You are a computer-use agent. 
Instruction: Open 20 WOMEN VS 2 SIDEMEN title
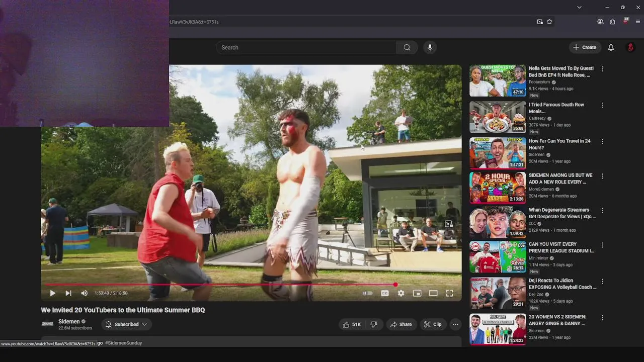557,320
